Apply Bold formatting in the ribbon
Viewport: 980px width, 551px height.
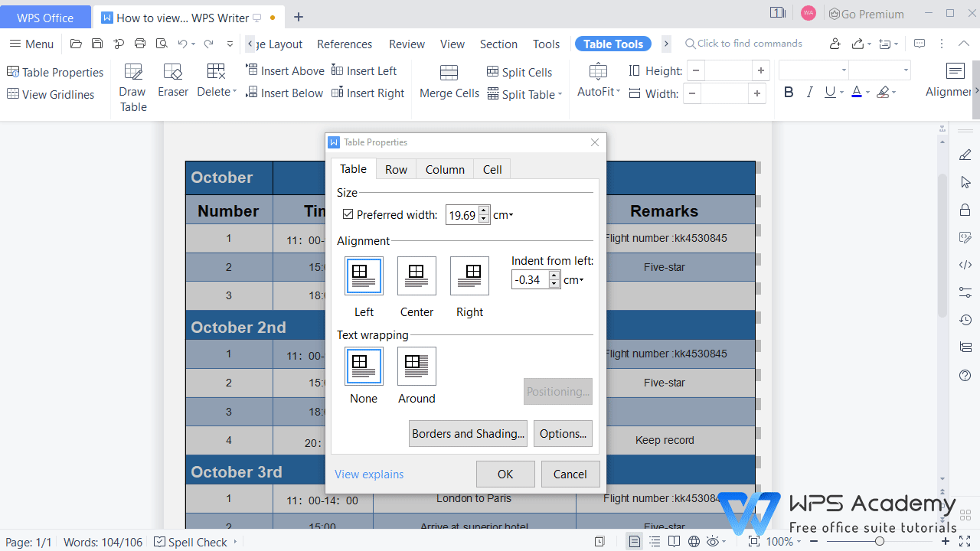point(789,93)
